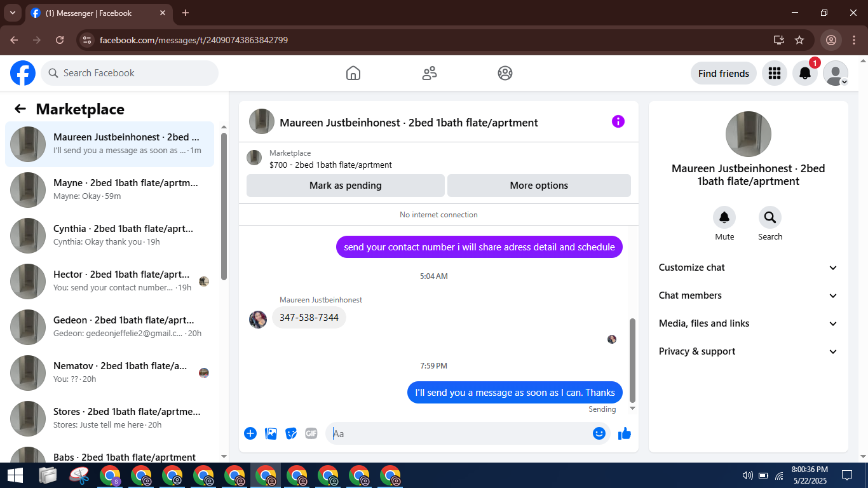
Task: Click the 'I'll send you a message' bubble
Action: [x=515, y=393]
